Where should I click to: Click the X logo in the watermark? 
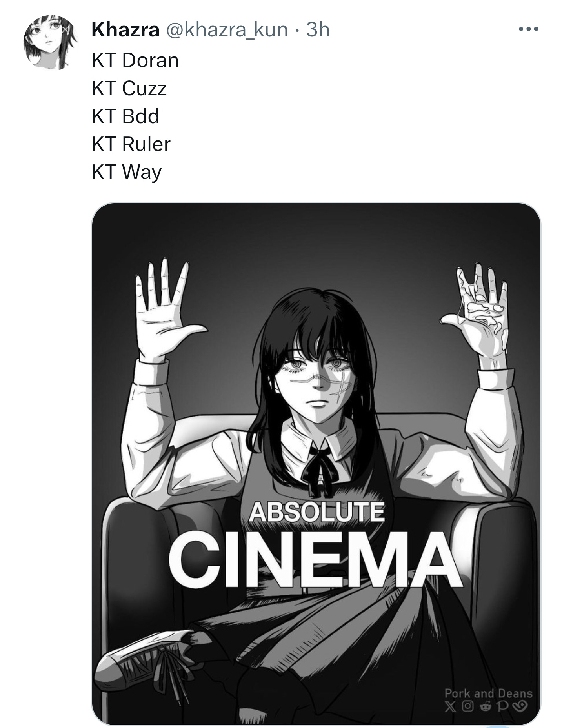[450, 706]
